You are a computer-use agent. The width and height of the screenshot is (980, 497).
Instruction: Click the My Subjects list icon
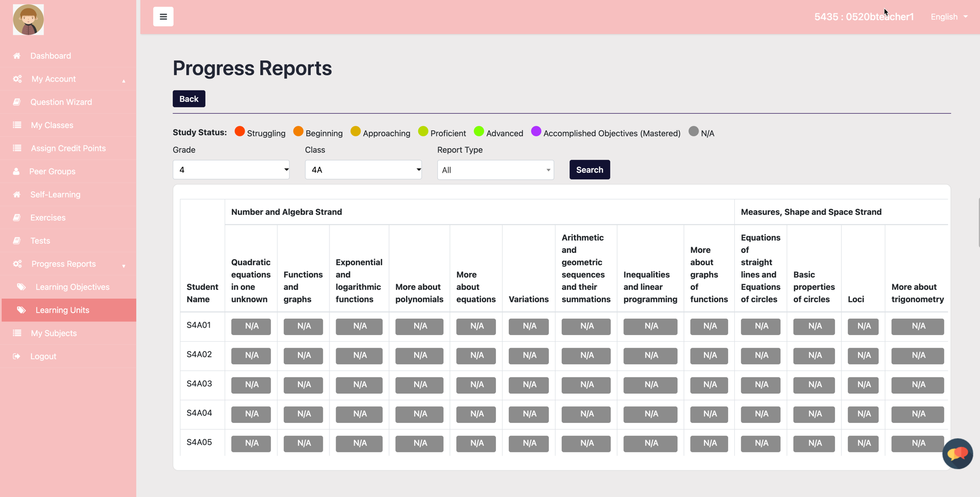click(17, 333)
